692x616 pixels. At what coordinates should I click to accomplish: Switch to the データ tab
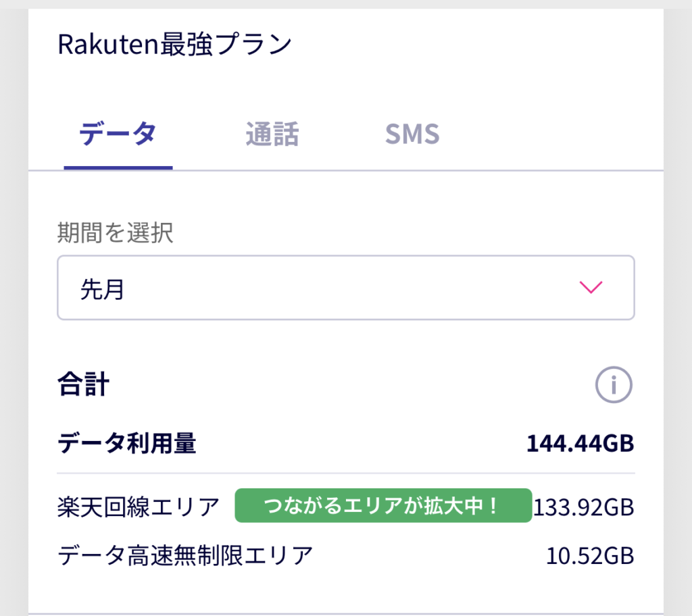(118, 134)
